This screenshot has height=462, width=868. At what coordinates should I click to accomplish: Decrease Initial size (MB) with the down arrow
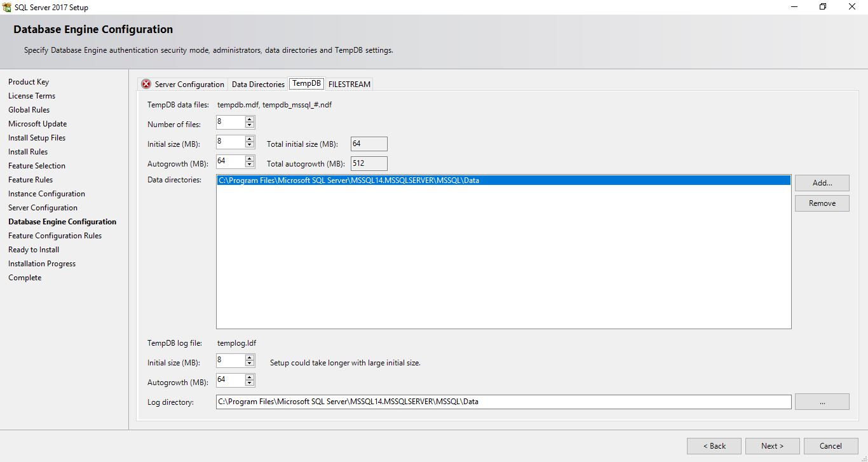click(250, 145)
